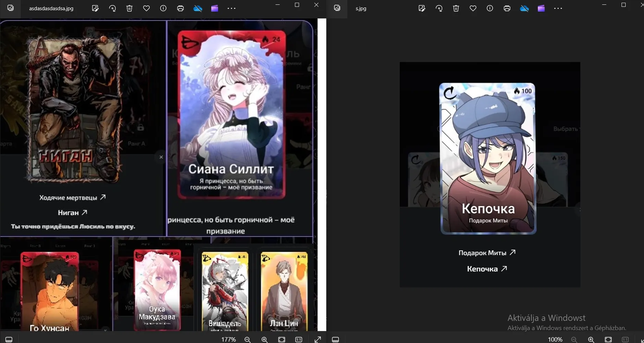Close the asdasdasdasda.jpg window
This screenshot has width=644, height=343.
click(316, 5)
